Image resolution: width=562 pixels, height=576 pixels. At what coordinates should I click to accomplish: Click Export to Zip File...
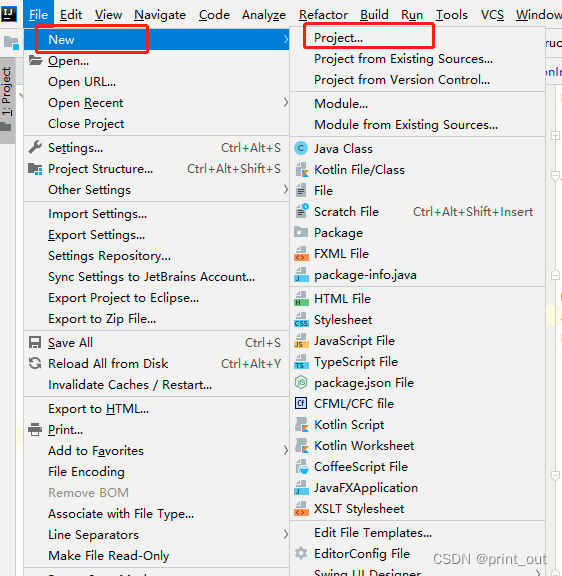pyautogui.click(x=156, y=318)
